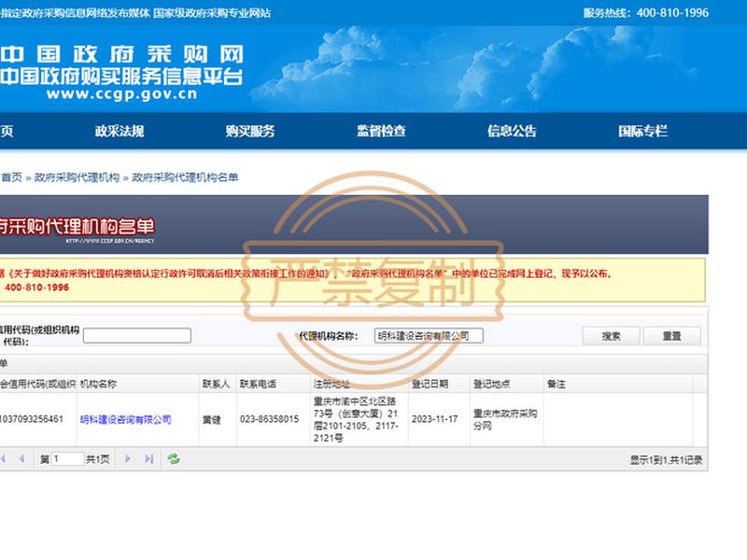Click 政府采购代理机构名单 breadcrumb link

point(185,177)
